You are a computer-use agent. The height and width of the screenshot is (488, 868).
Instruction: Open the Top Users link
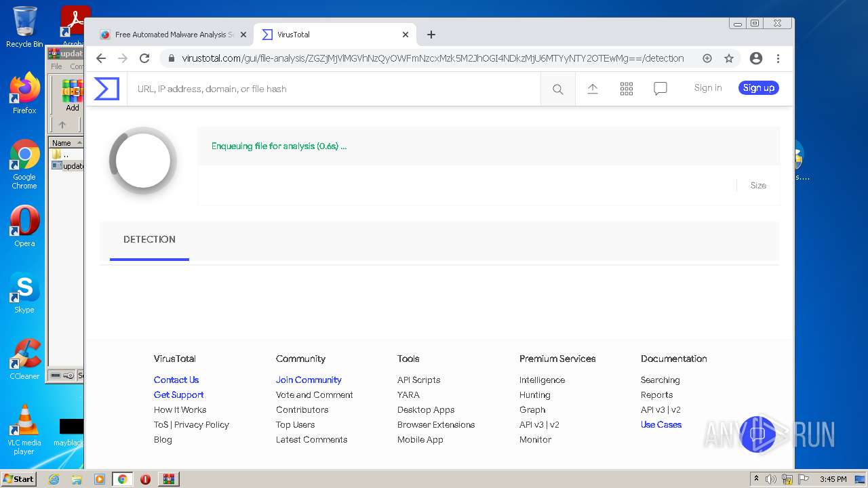click(295, 425)
